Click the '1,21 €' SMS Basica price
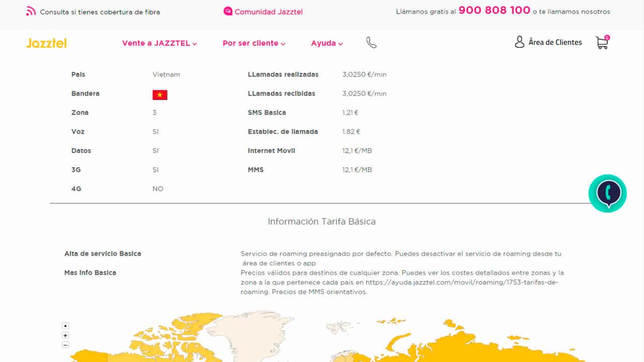 (350, 113)
